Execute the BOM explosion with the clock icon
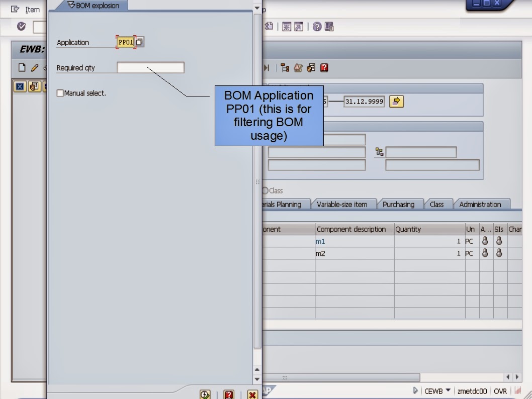 click(205, 394)
